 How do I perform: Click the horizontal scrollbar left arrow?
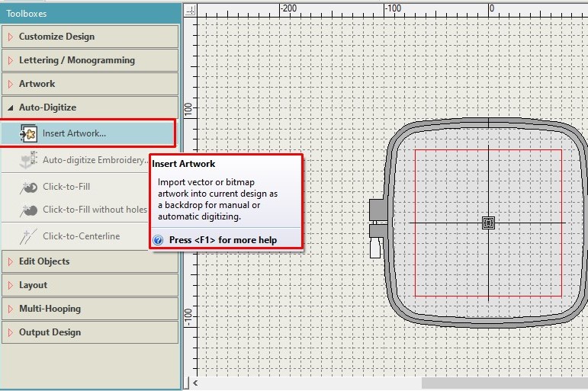coord(195,383)
